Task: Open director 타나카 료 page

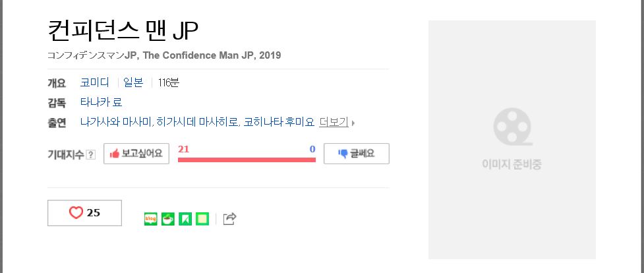Action: pos(101,102)
